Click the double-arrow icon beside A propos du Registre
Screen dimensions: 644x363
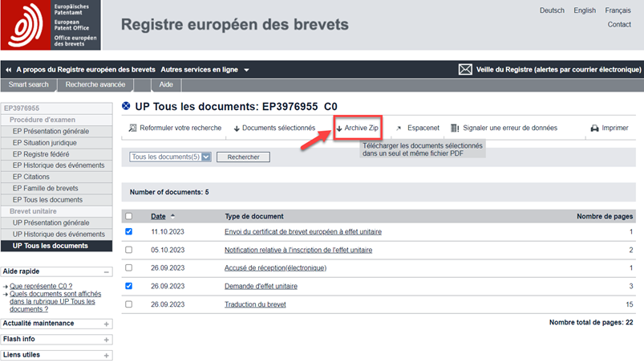tap(8, 70)
